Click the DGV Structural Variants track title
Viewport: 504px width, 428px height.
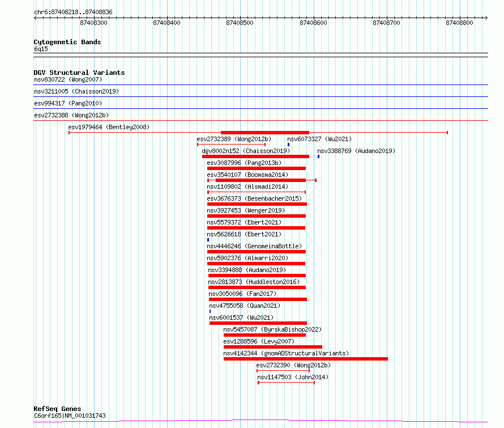(x=79, y=73)
